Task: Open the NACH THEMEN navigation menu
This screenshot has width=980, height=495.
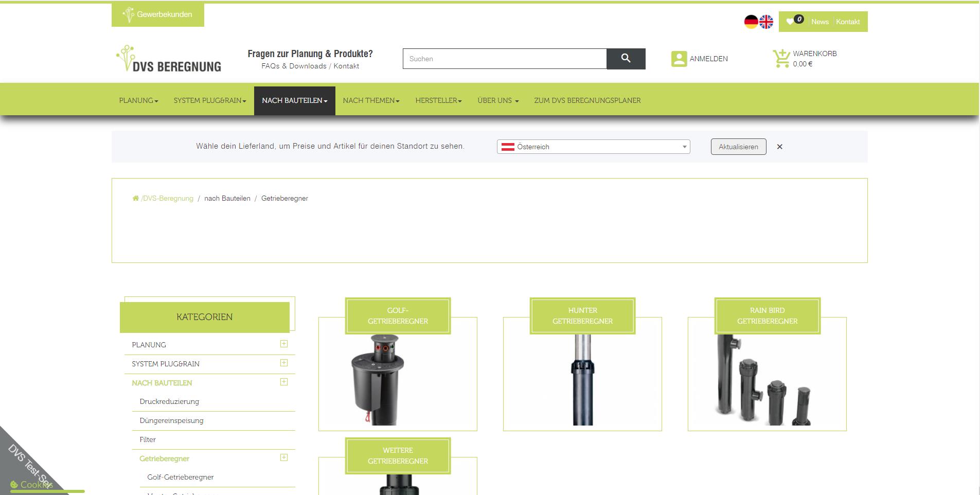Action: point(371,100)
